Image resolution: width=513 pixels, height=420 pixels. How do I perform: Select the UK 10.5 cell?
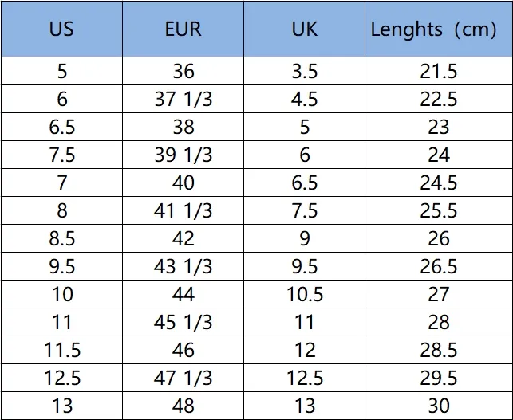tap(304, 294)
